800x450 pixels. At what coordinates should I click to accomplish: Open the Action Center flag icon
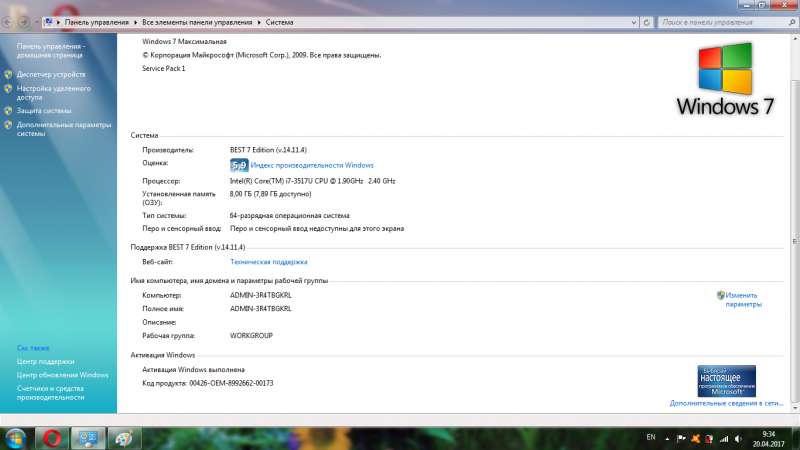[x=682, y=438]
